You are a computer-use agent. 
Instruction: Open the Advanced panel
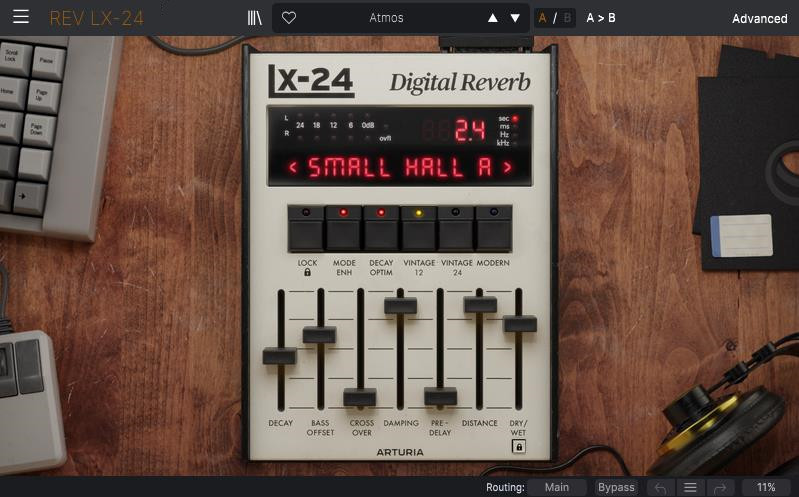759,18
